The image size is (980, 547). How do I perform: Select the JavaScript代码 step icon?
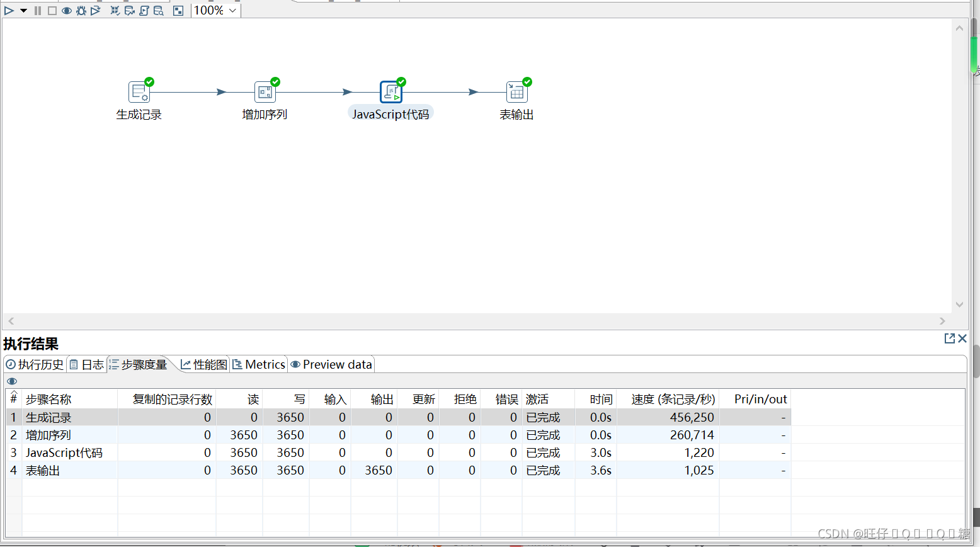pyautogui.click(x=391, y=92)
